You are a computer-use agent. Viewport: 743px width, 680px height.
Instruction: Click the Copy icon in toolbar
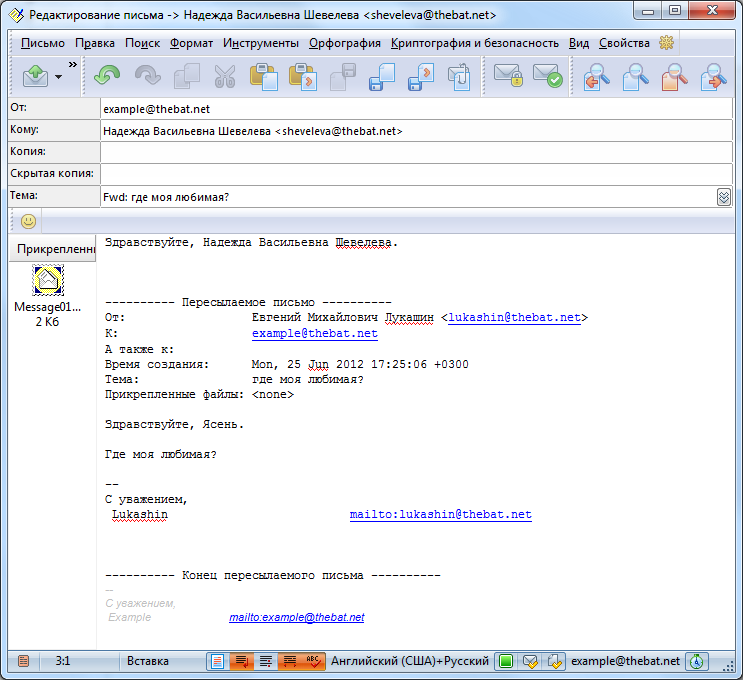coord(187,76)
